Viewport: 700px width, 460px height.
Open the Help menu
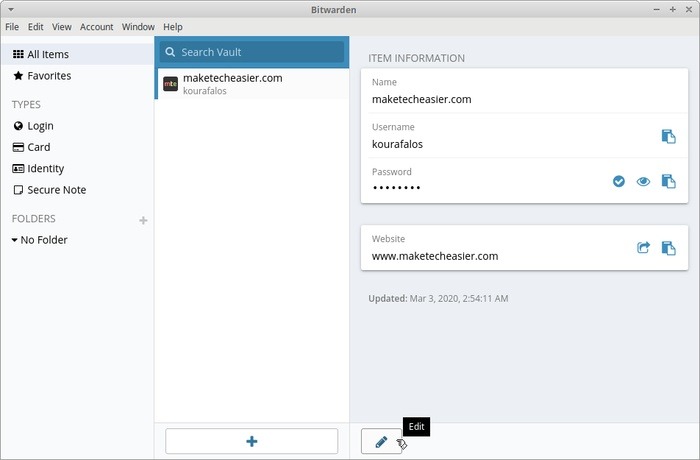[173, 27]
